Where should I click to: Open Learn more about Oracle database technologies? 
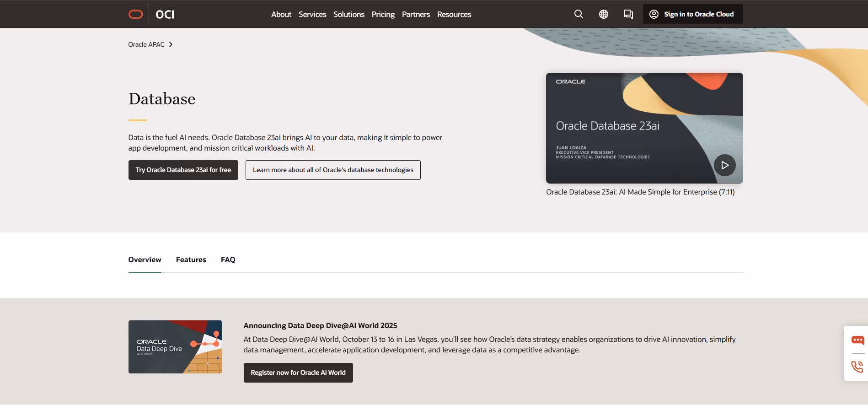332,170
